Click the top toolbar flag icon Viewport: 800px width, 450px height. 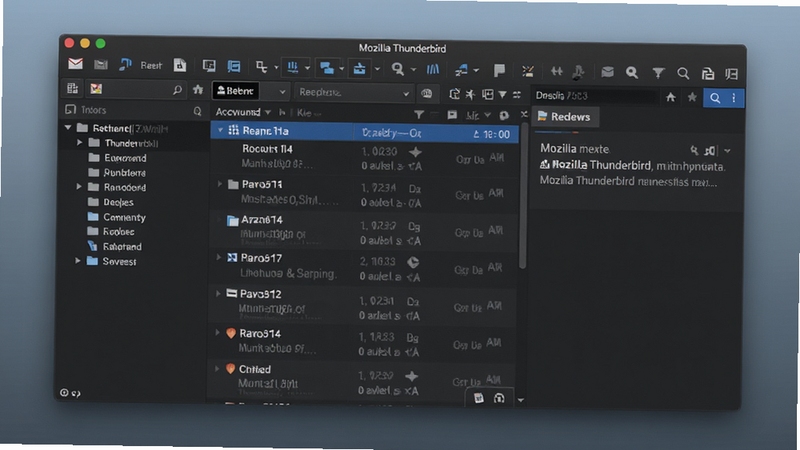pos(499,70)
